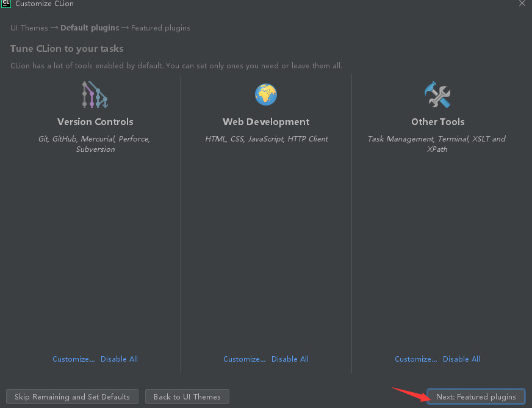Click Skip Remaining and Set Defaults
The width and height of the screenshot is (532, 408).
coord(72,396)
